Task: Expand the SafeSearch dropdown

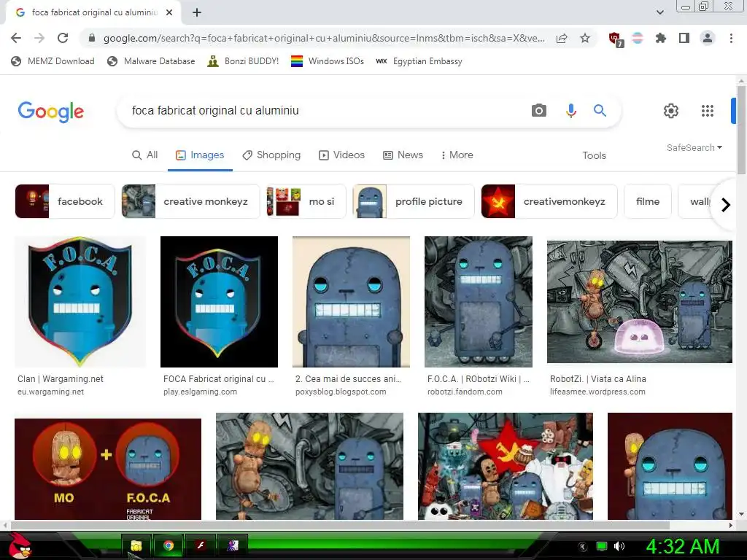Action: pyautogui.click(x=694, y=147)
